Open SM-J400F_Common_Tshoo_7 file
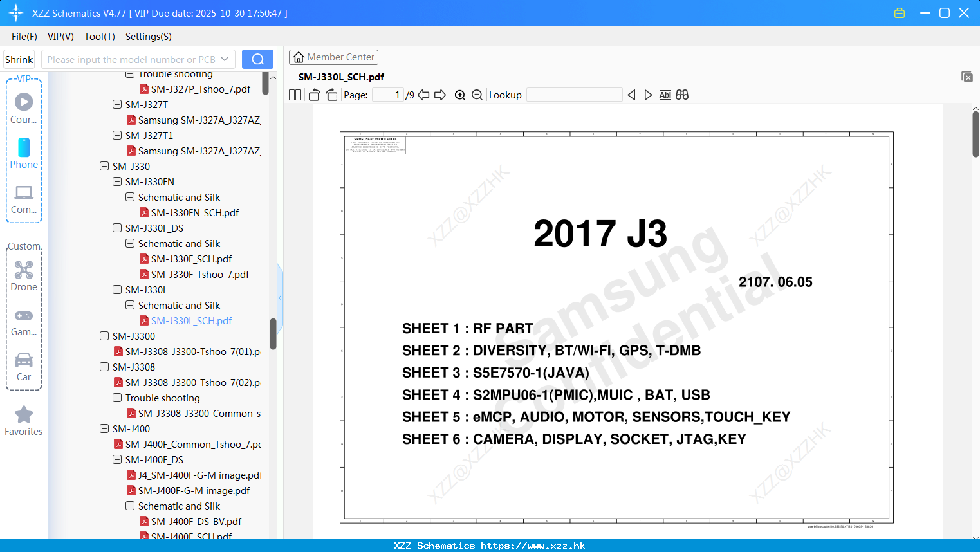This screenshot has height=552, width=980. (x=193, y=444)
